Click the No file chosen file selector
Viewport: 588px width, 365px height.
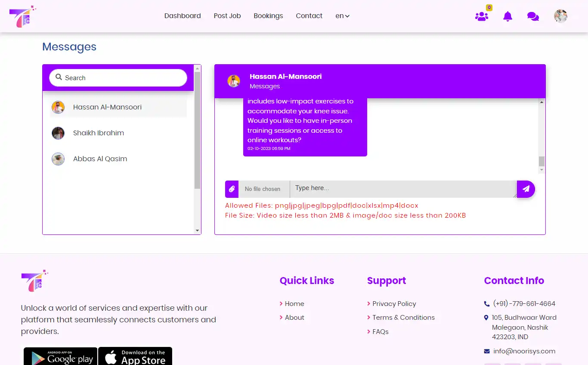pos(263,189)
